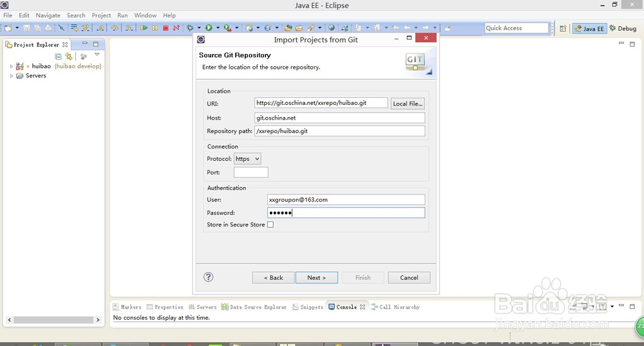Click the Save toolbar icon
Image resolution: width=644 pixels, height=346 pixels.
pos(26,28)
